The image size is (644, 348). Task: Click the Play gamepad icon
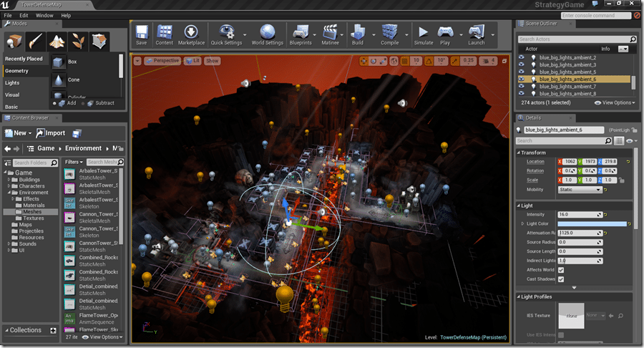coord(445,32)
